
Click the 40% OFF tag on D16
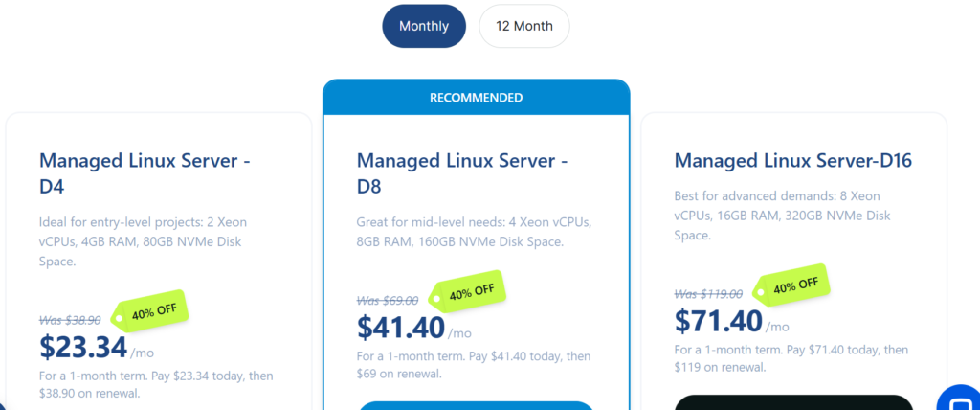point(791,285)
